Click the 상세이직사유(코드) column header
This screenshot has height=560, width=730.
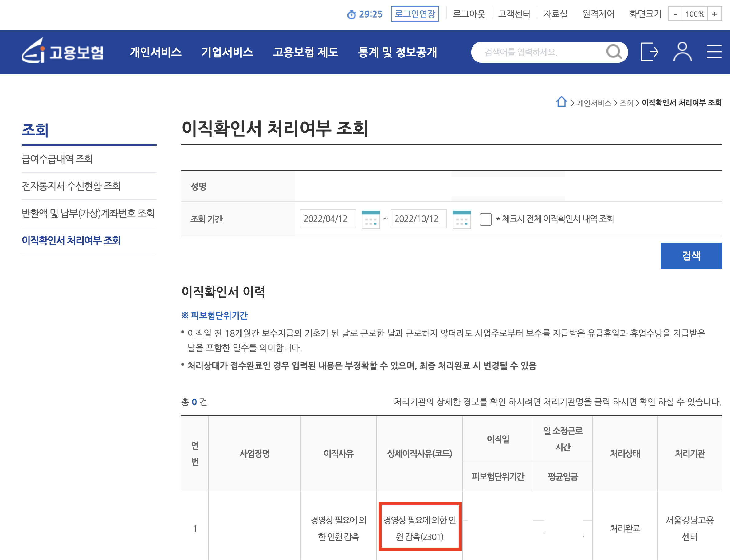click(419, 453)
